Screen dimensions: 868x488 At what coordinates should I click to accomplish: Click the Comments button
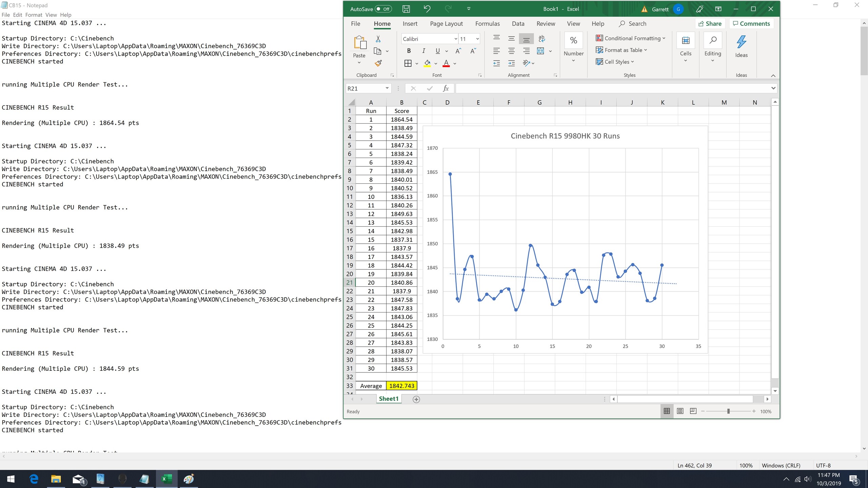coord(751,24)
